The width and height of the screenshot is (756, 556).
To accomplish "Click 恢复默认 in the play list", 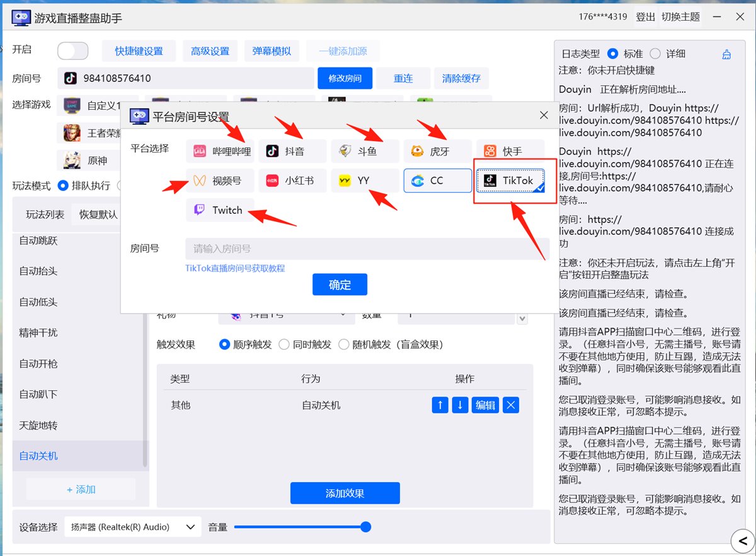I will (98, 214).
